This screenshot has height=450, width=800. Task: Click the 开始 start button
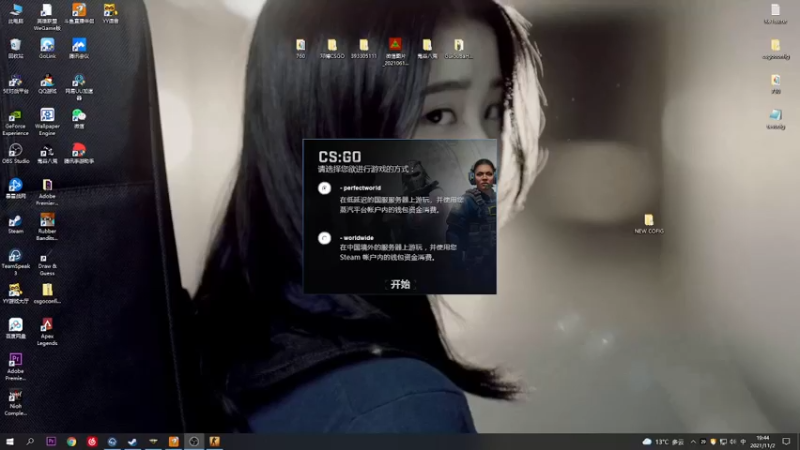click(x=400, y=285)
